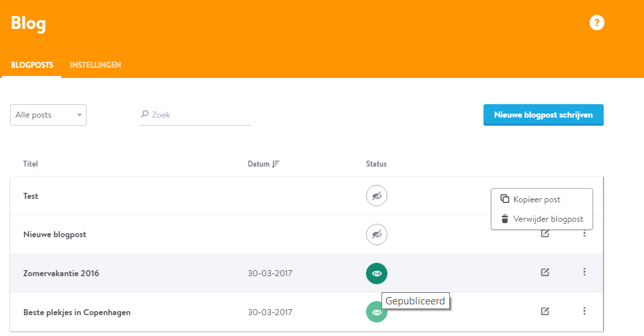
Task: Edit the Beste plekjes in Copenhagen post
Action: click(x=545, y=311)
